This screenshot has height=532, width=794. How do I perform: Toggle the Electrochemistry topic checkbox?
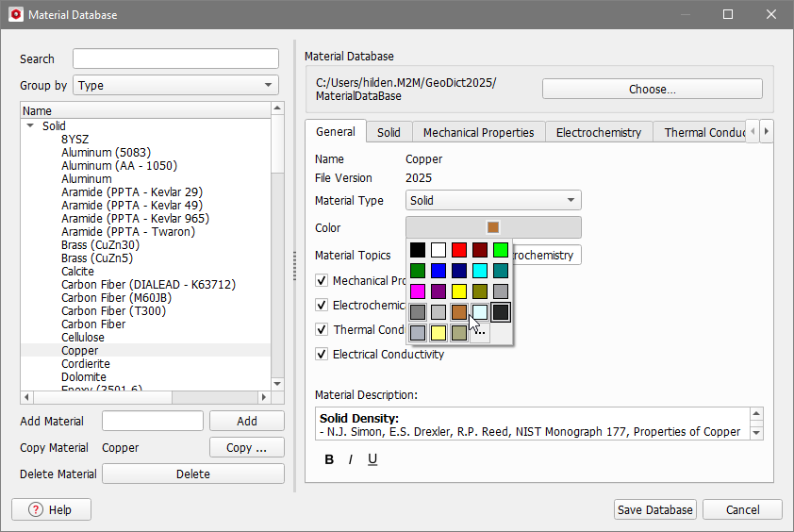tap(321, 305)
